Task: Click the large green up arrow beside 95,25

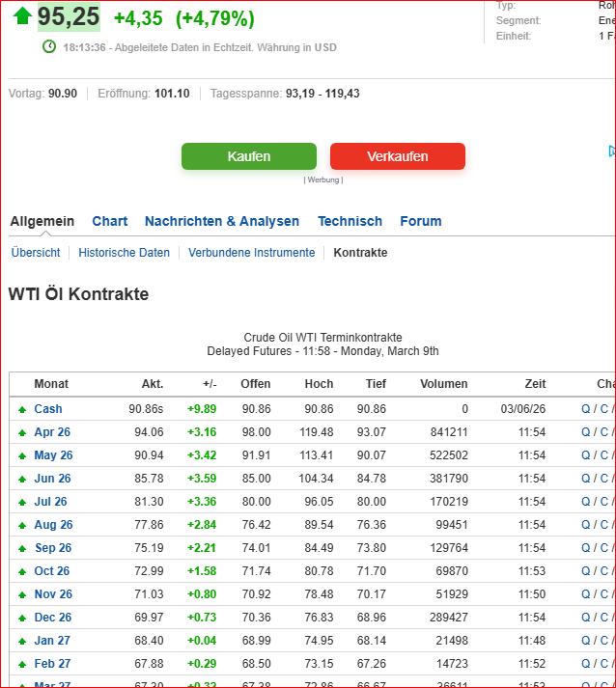Action: 22,16
